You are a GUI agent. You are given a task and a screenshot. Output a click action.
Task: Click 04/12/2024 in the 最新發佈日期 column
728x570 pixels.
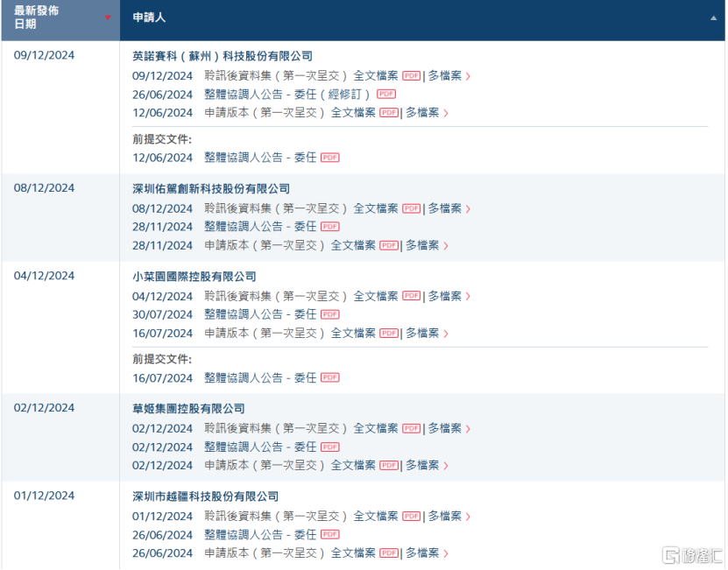pos(44,276)
